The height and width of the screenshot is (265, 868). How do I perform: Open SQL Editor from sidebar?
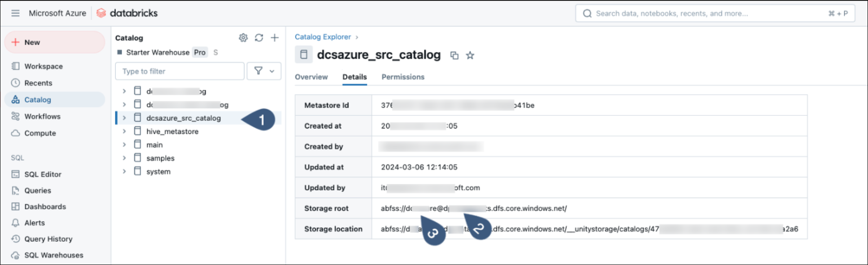(x=43, y=174)
